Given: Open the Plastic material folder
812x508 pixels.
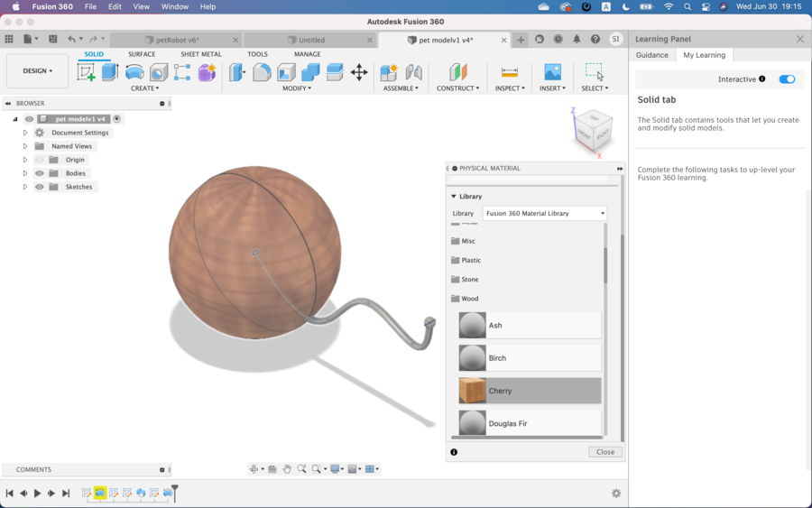Looking at the screenshot, I should [x=466, y=261].
